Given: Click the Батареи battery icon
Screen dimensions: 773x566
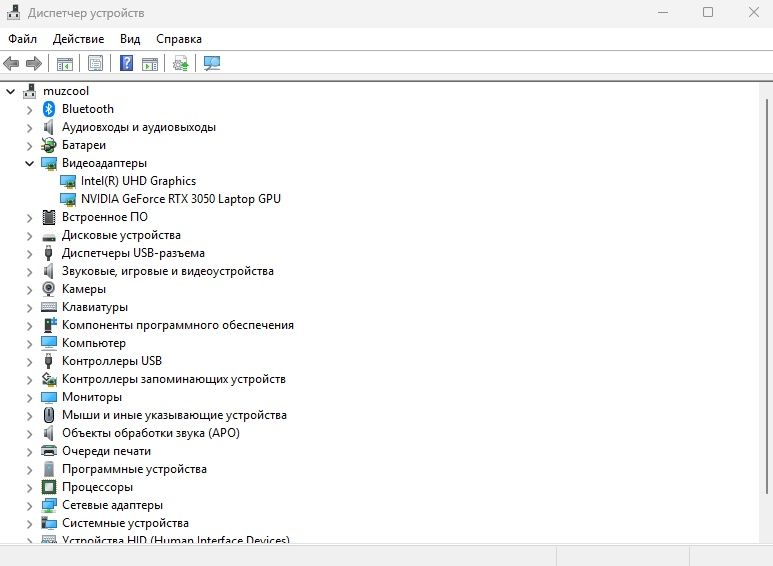Looking at the screenshot, I should [x=49, y=145].
